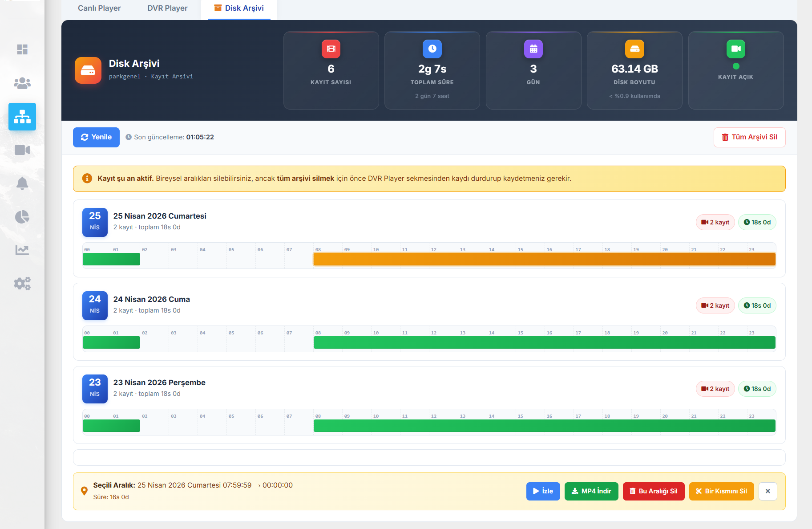Select the short green segment on 23 Nisan

[111, 426]
